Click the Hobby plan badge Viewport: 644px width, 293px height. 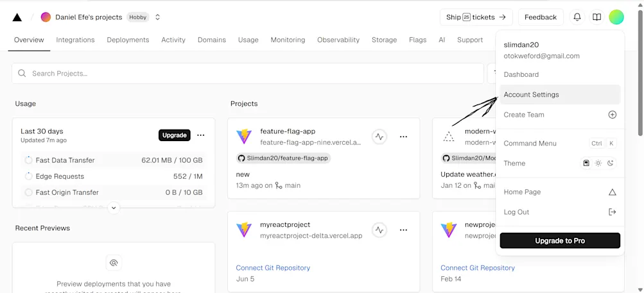point(138,17)
